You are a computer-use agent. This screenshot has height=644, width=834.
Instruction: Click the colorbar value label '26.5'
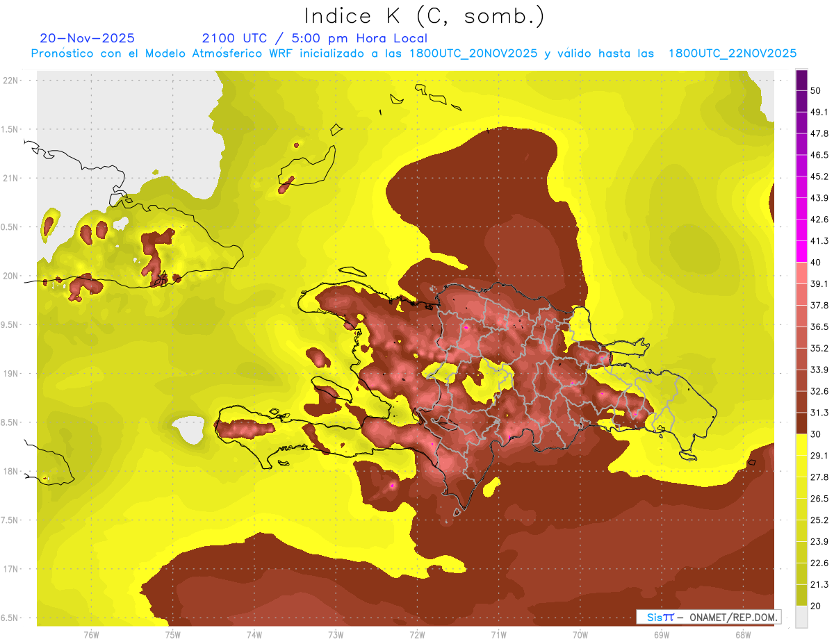click(x=819, y=499)
